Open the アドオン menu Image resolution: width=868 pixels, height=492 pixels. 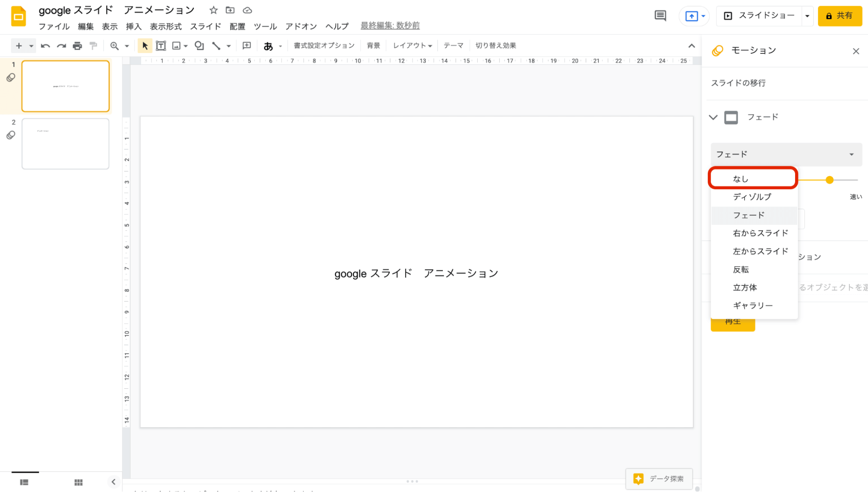click(301, 26)
